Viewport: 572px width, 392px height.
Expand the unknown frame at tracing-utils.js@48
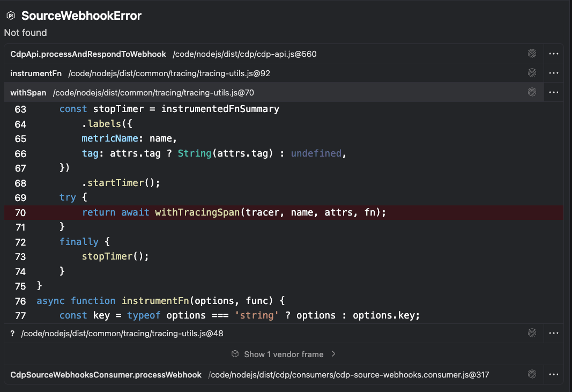273,333
